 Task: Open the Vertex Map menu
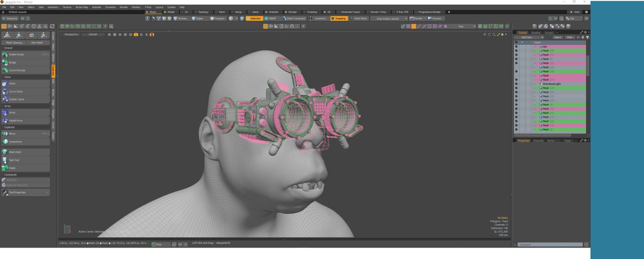click(81, 7)
